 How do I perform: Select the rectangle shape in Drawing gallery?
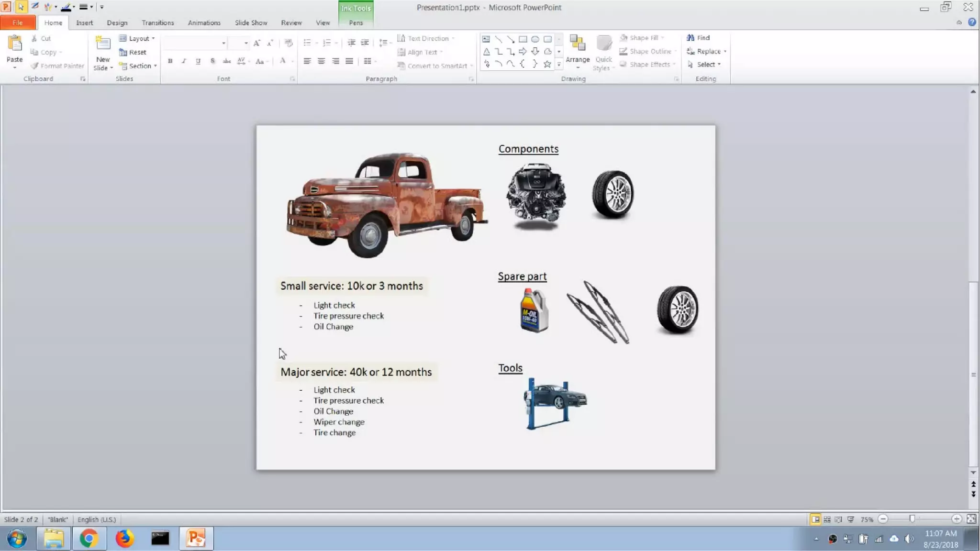point(523,39)
